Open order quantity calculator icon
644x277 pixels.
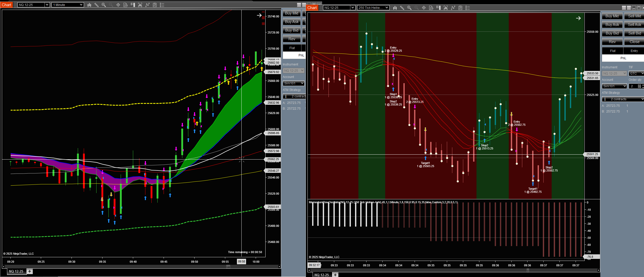click(639, 86)
